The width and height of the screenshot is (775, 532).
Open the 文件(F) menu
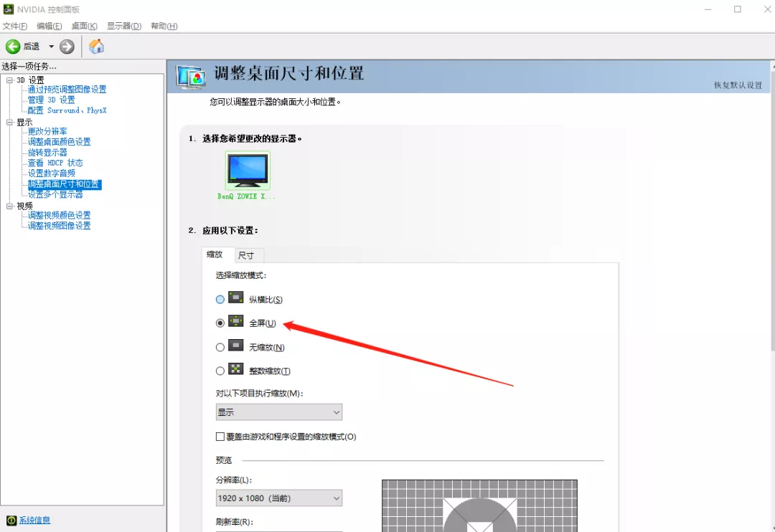click(15, 26)
